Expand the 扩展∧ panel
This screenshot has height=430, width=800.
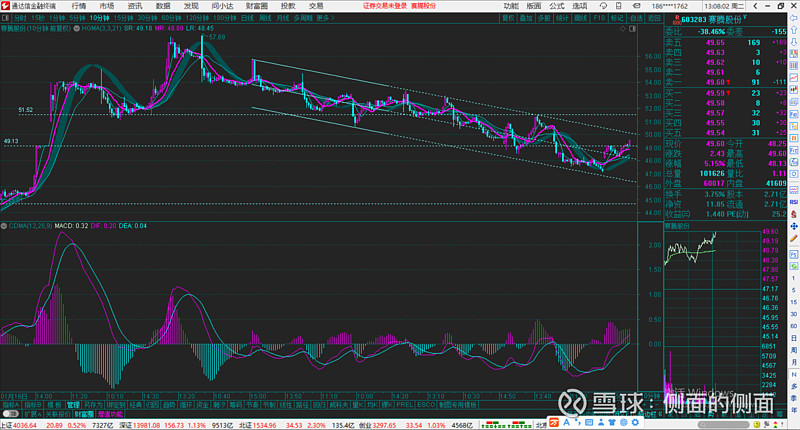(x=33, y=414)
